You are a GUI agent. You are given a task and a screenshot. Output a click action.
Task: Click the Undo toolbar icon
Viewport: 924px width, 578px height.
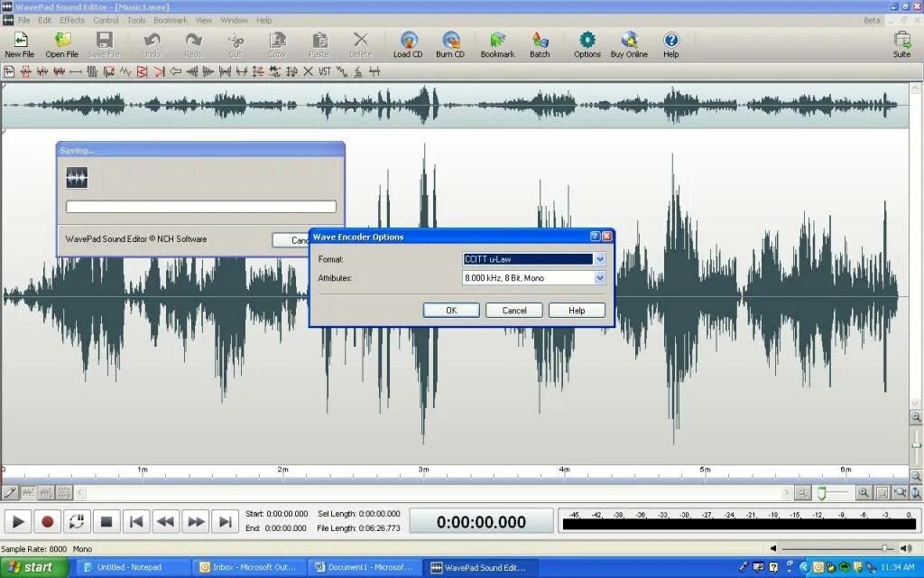pyautogui.click(x=152, y=45)
